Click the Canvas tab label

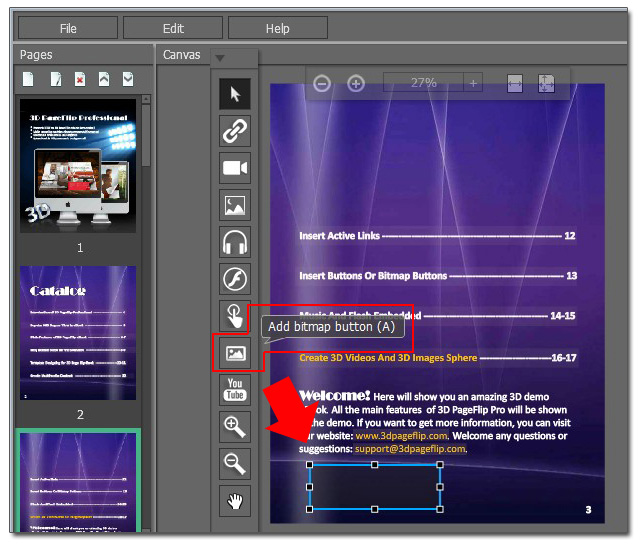click(181, 55)
